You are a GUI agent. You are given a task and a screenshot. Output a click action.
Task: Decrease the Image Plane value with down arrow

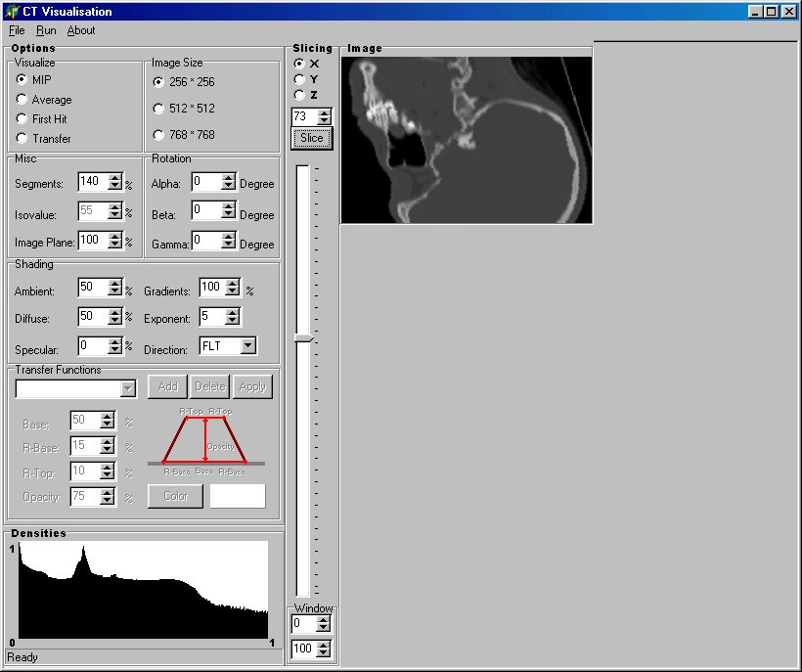(114, 245)
